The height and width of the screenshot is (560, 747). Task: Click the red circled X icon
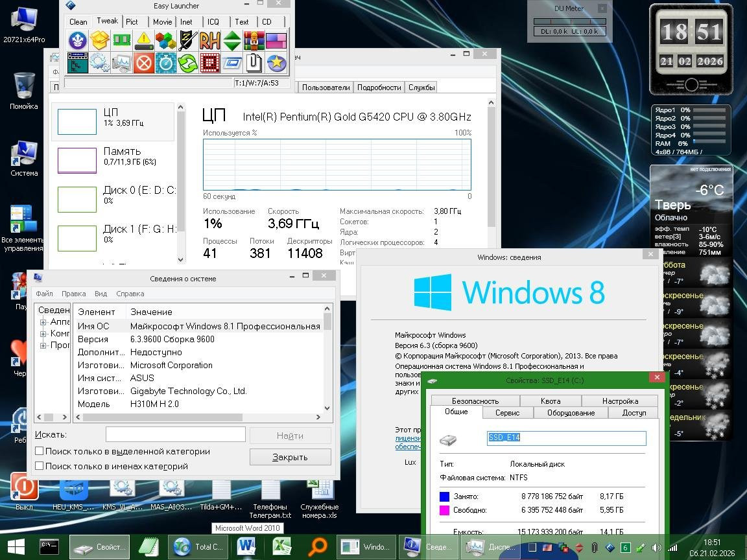click(144, 63)
